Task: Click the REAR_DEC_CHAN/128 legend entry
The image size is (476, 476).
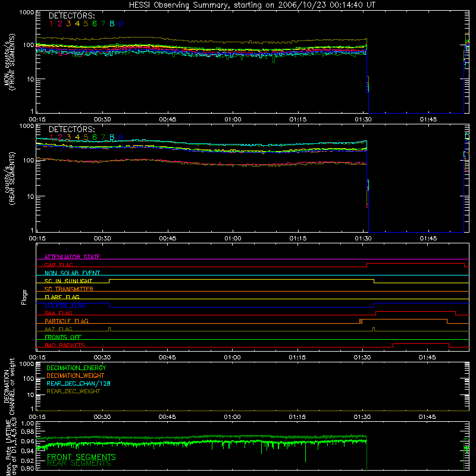Action: coord(79,383)
